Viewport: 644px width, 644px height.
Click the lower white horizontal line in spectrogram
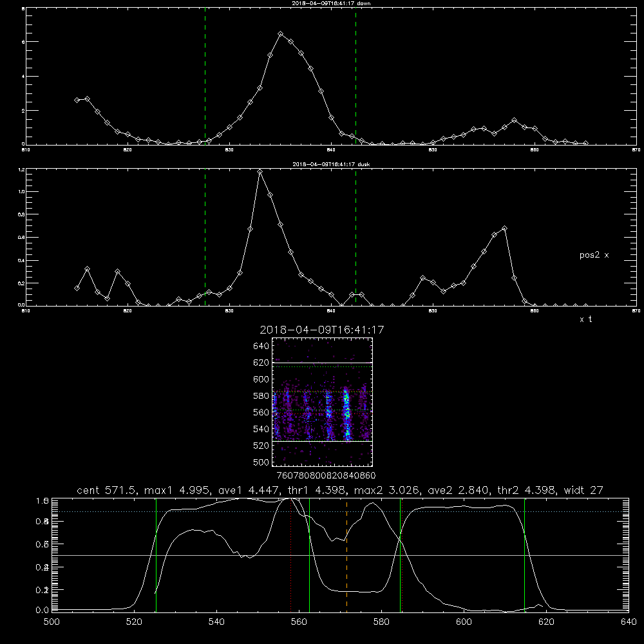pos(323,441)
